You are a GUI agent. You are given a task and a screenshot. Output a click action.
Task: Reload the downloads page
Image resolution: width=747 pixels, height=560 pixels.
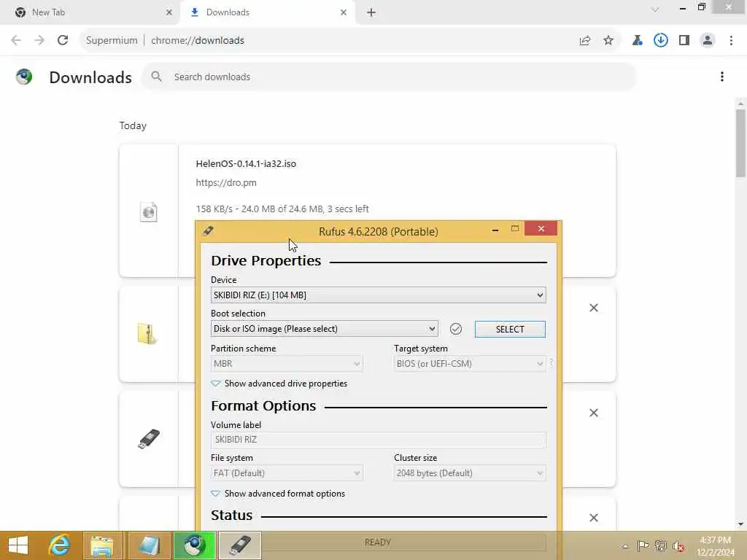(63, 41)
